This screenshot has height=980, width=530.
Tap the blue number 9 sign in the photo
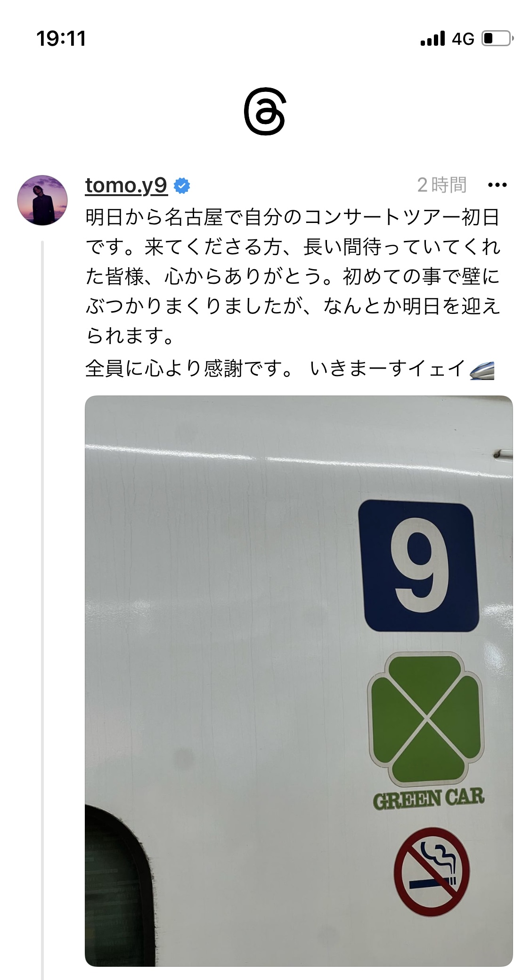click(419, 566)
